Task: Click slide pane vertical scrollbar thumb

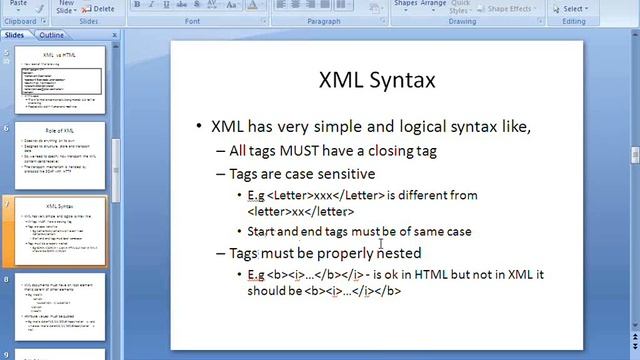Action: click(116, 170)
